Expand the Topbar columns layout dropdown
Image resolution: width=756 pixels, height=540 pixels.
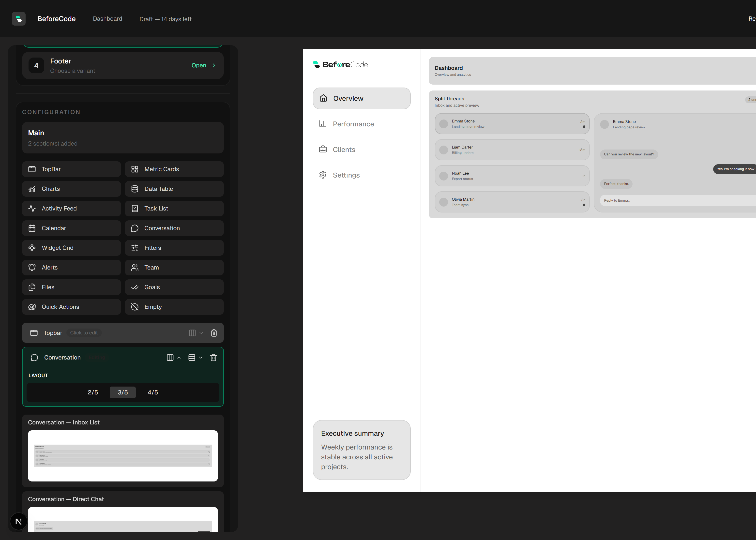tap(196, 333)
